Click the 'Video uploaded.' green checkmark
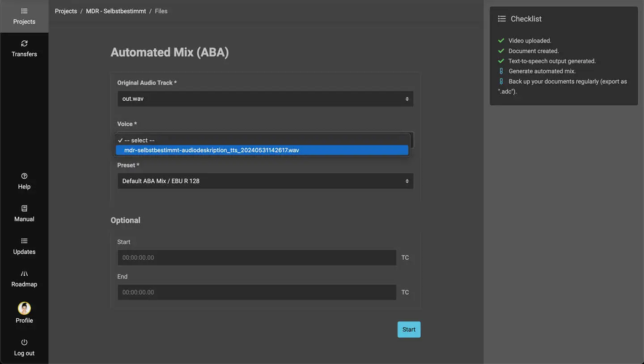 (x=501, y=41)
